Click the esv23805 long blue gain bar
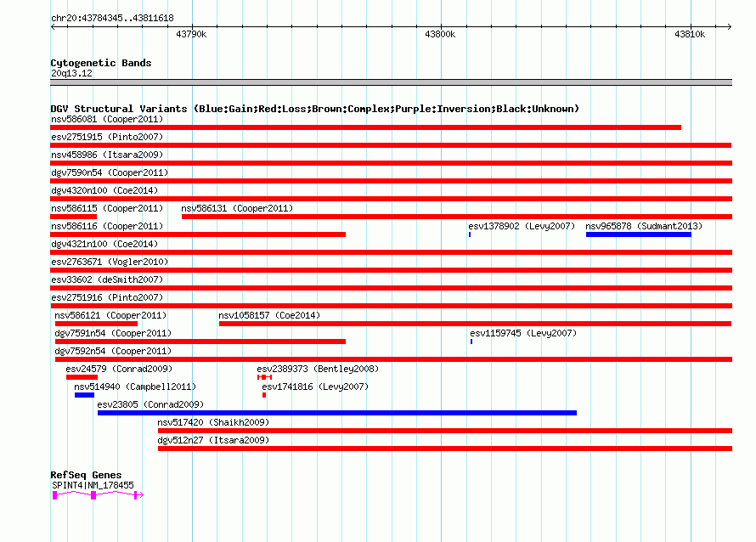 point(337,413)
